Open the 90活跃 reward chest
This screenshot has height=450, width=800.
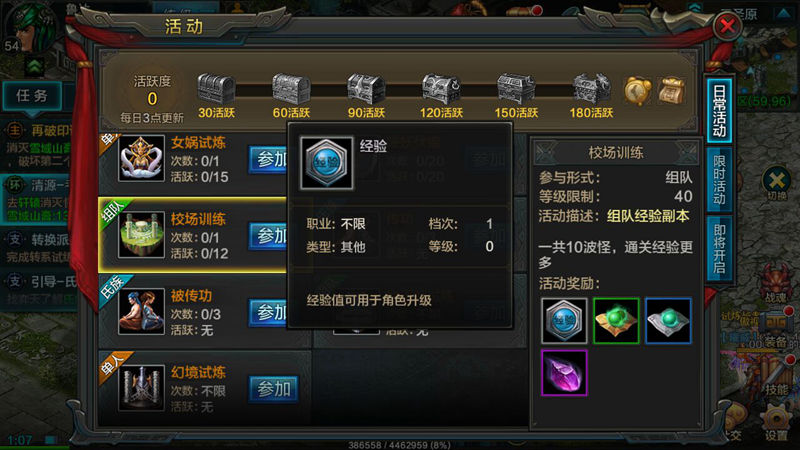[366, 89]
